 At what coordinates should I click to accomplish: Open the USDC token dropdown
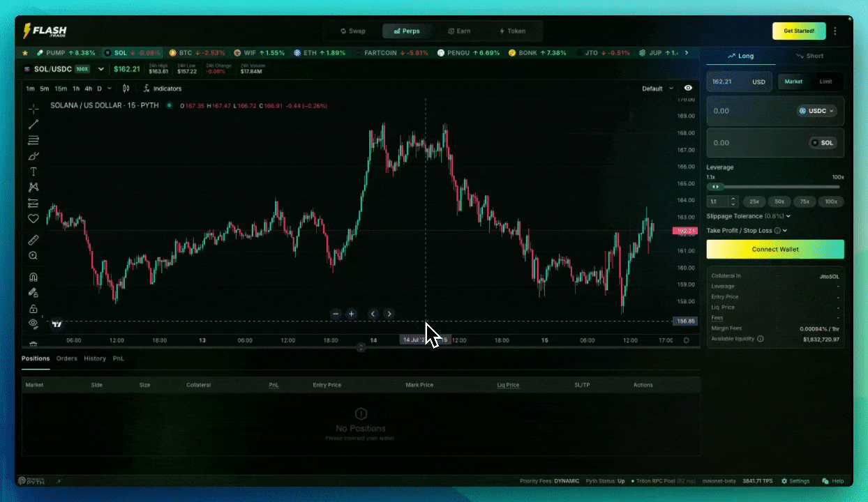click(x=816, y=111)
